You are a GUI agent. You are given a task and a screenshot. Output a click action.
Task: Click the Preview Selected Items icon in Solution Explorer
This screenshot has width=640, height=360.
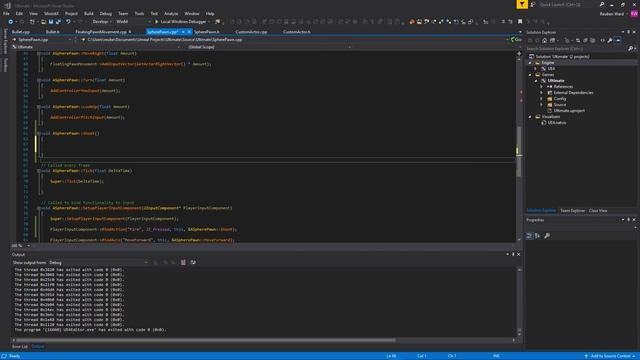tap(618, 40)
